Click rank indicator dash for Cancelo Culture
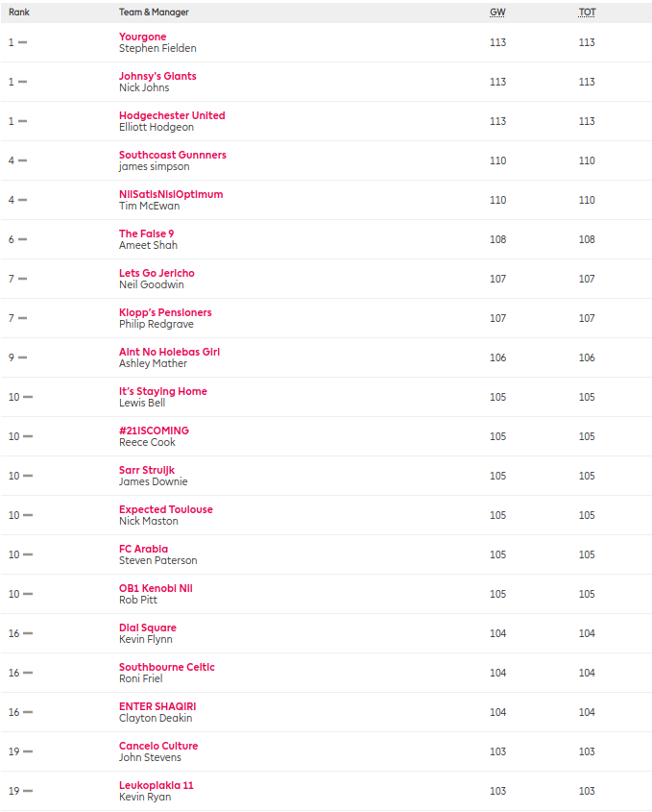652x812 pixels. [x=28, y=751]
